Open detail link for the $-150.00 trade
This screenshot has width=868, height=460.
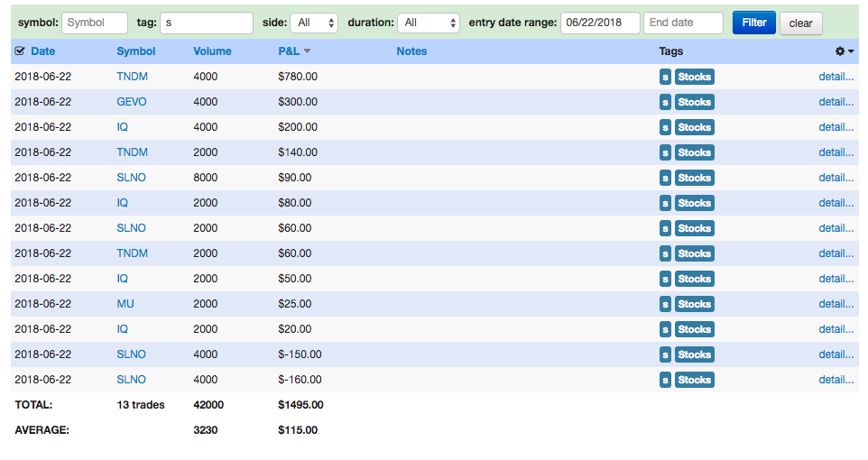[x=836, y=354]
